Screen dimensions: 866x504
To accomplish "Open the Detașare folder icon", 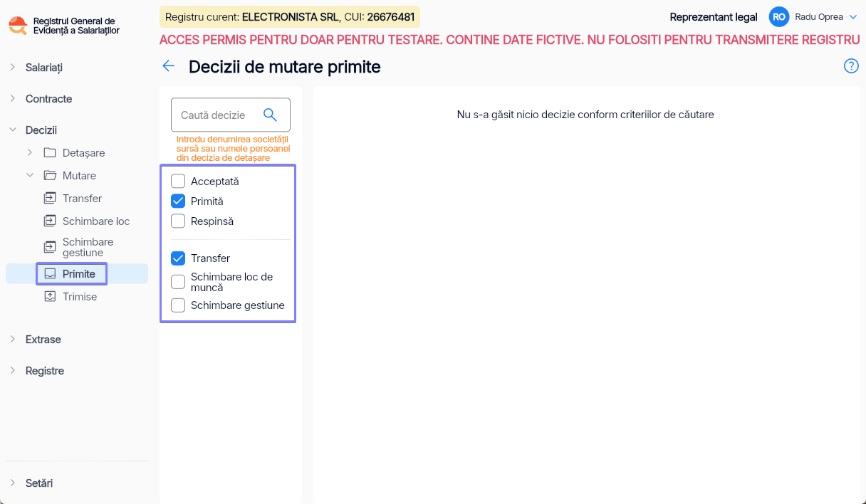I will click(x=50, y=153).
